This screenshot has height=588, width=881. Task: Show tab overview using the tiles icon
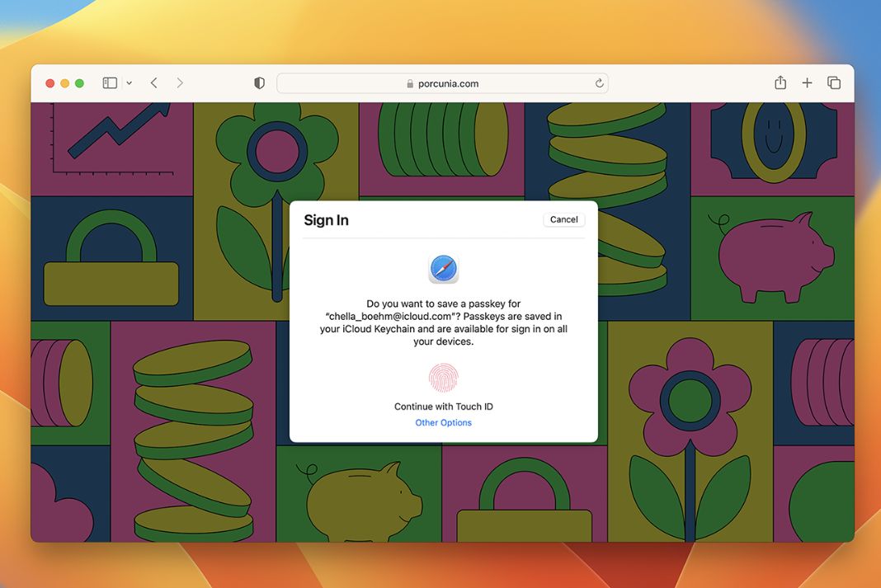click(x=833, y=82)
